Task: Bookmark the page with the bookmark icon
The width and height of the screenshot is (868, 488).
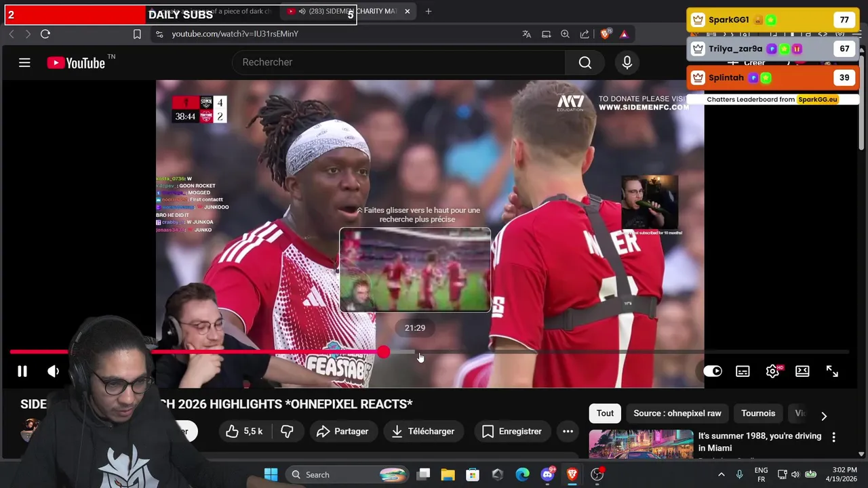Action: point(137,34)
